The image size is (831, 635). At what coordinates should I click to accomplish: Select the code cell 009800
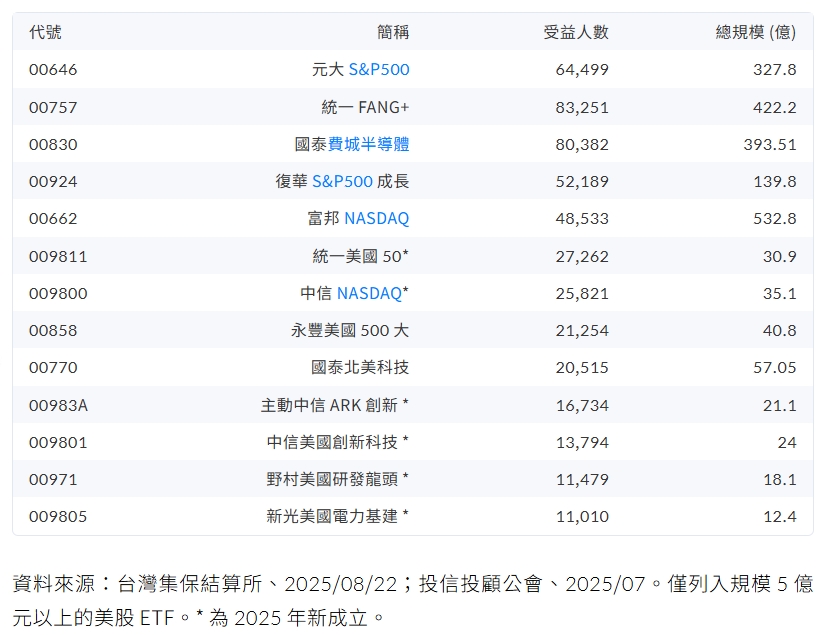tap(58, 293)
